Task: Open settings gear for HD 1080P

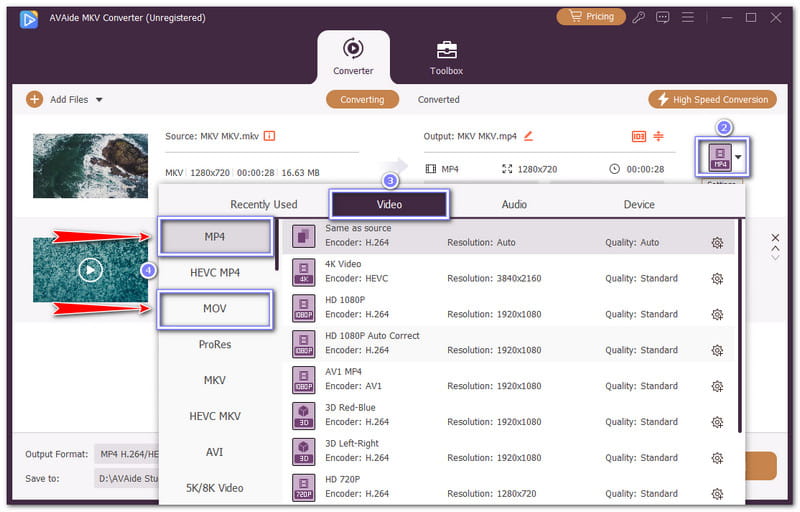Action: (x=717, y=314)
